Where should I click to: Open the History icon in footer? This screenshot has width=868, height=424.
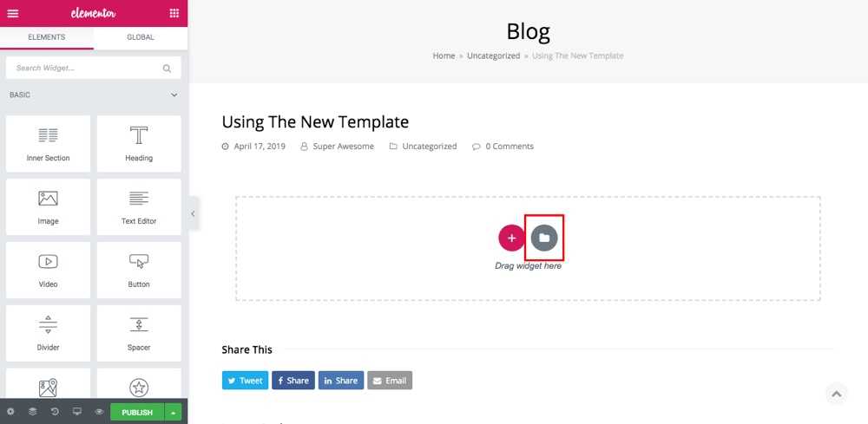click(x=55, y=412)
